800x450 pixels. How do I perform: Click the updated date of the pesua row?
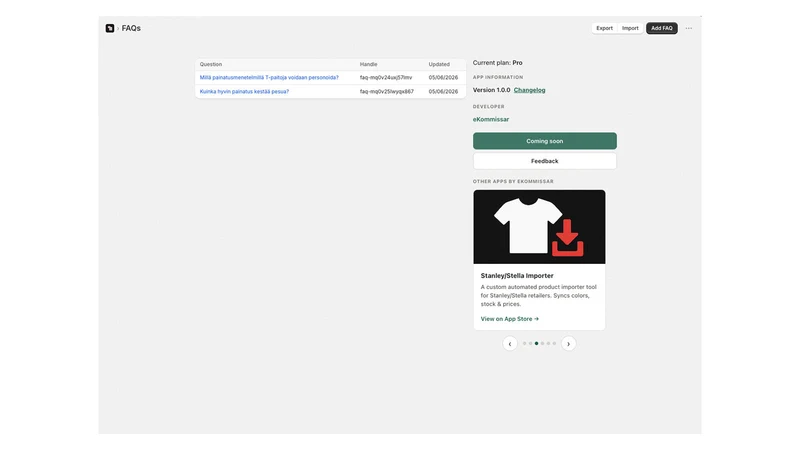click(x=443, y=91)
